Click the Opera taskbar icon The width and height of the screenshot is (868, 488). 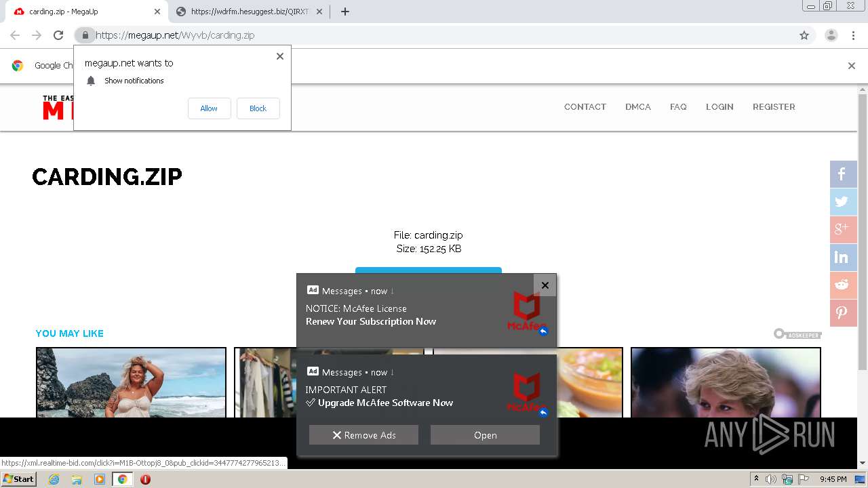(x=145, y=479)
